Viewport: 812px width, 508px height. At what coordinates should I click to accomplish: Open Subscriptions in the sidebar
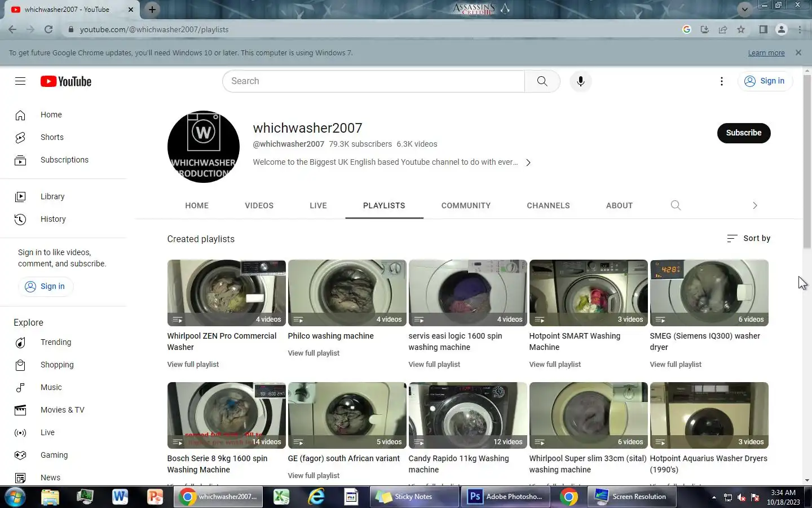[63, 160]
